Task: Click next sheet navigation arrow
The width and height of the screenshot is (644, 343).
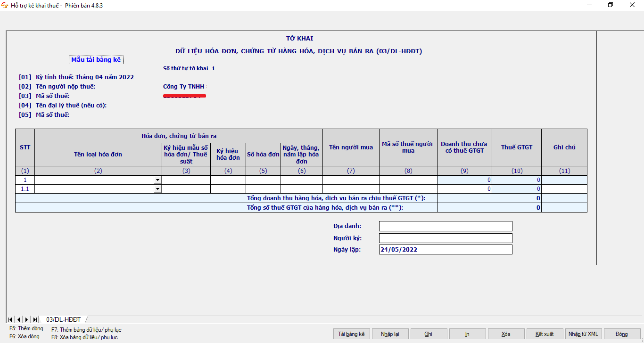Action: pos(27,319)
